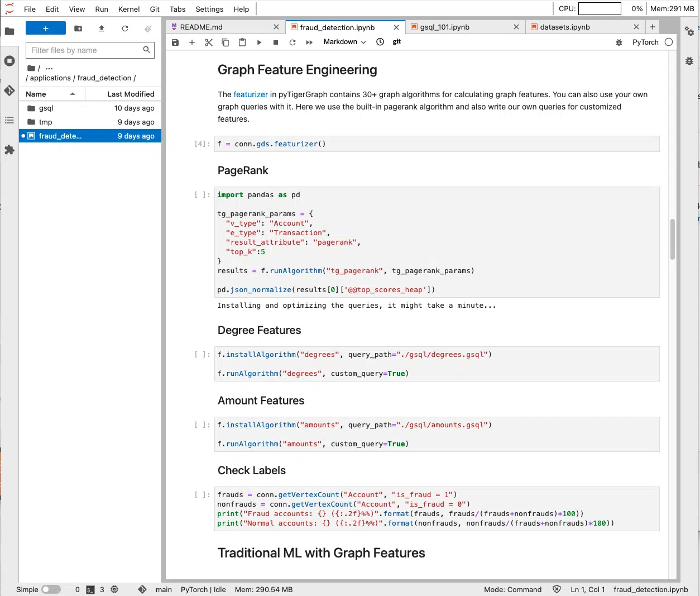This screenshot has height=596, width=700.
Task: Open the Run menu
Action: pos(102,9)
